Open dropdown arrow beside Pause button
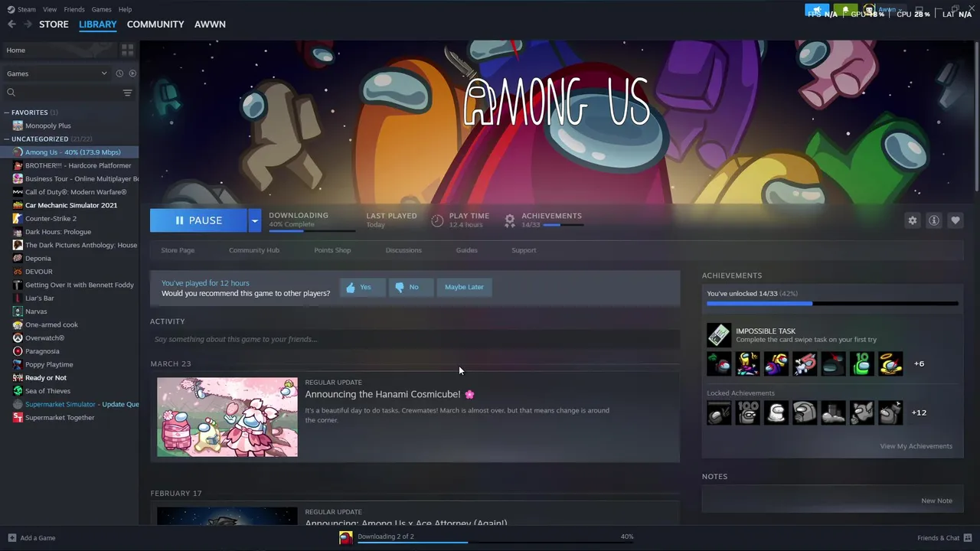This screenshot has width=980, height=551. point(254,220)
